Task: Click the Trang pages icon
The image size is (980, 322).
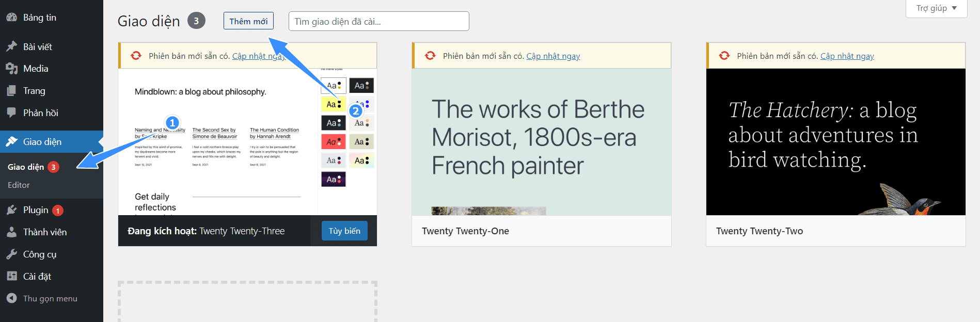Action: pos(11,90)
